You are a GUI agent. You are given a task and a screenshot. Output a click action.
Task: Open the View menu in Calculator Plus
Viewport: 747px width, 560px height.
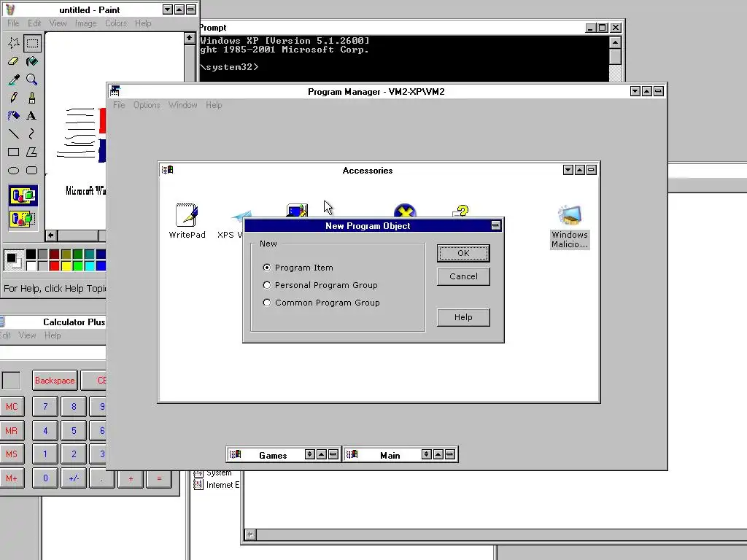[x=27, y=335]
